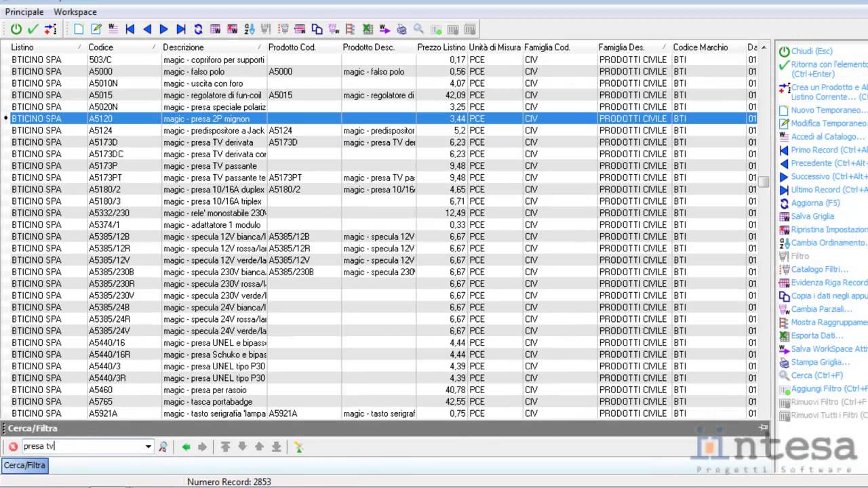The image size is (868, 488).
Task: Click product code cell A5921A
Action: click(x=304, y=413)
